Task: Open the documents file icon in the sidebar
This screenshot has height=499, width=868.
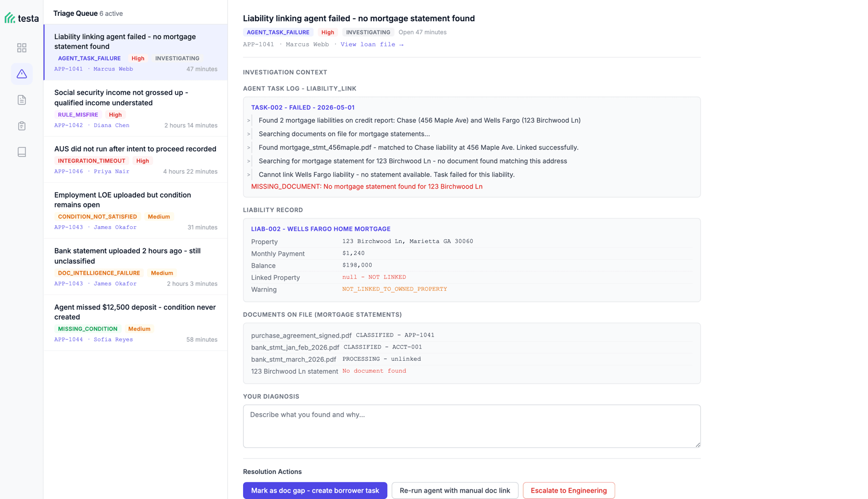Action: [22, 100]
